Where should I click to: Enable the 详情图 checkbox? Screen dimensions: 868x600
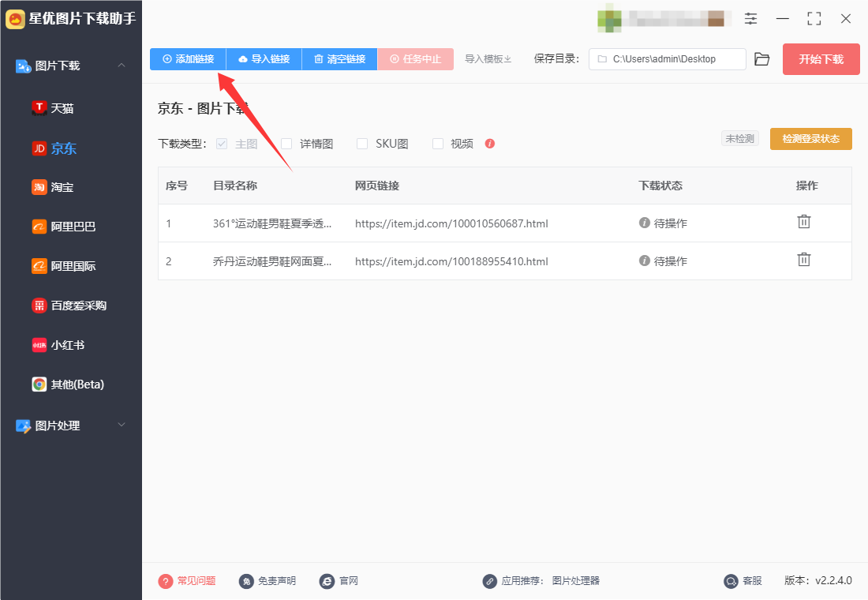coord(286,144)
